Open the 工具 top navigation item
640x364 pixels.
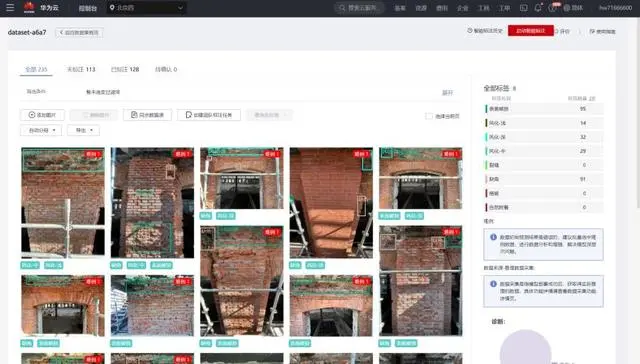pos(484,8)
